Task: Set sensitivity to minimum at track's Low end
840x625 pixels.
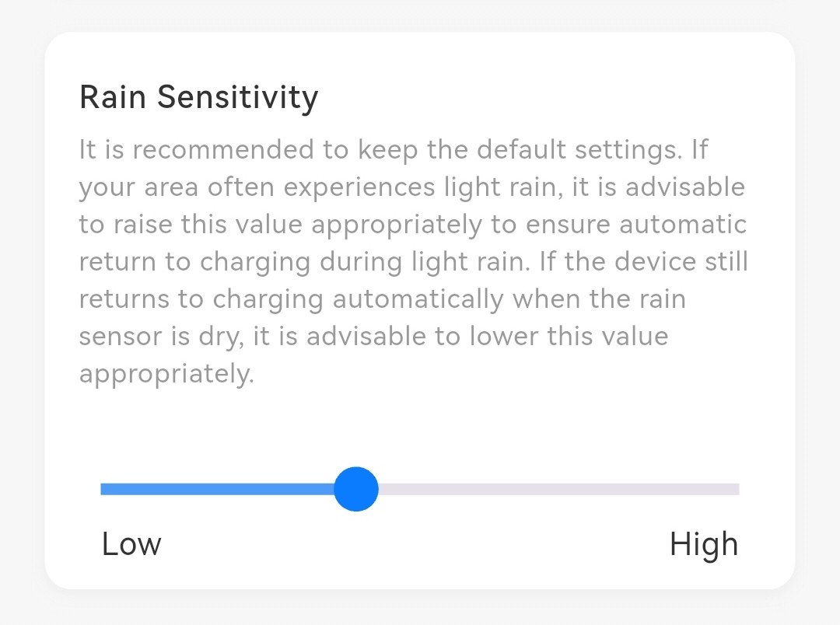Action: click(x=104, y=489)
